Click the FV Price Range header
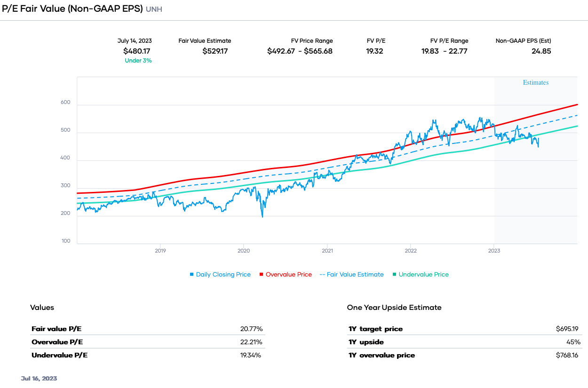The width and height of the screenshot is (588, 388). (312, 41)
